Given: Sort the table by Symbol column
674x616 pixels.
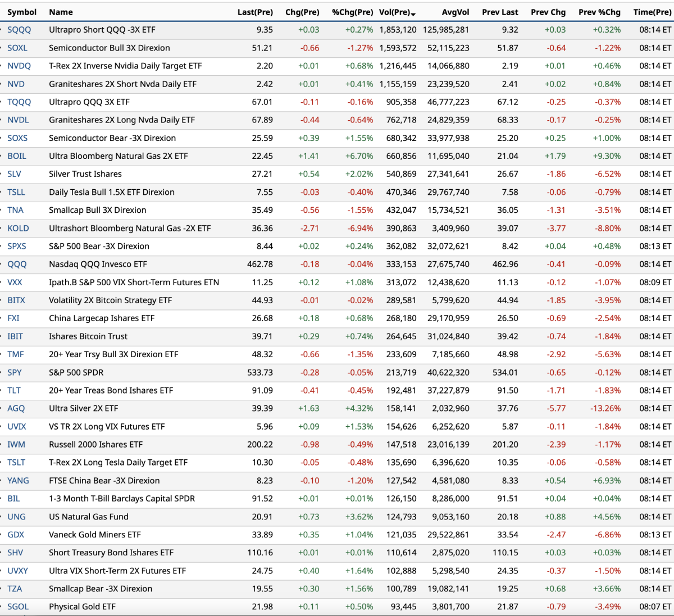Looking at the screenshot, I should coord(22,12).
